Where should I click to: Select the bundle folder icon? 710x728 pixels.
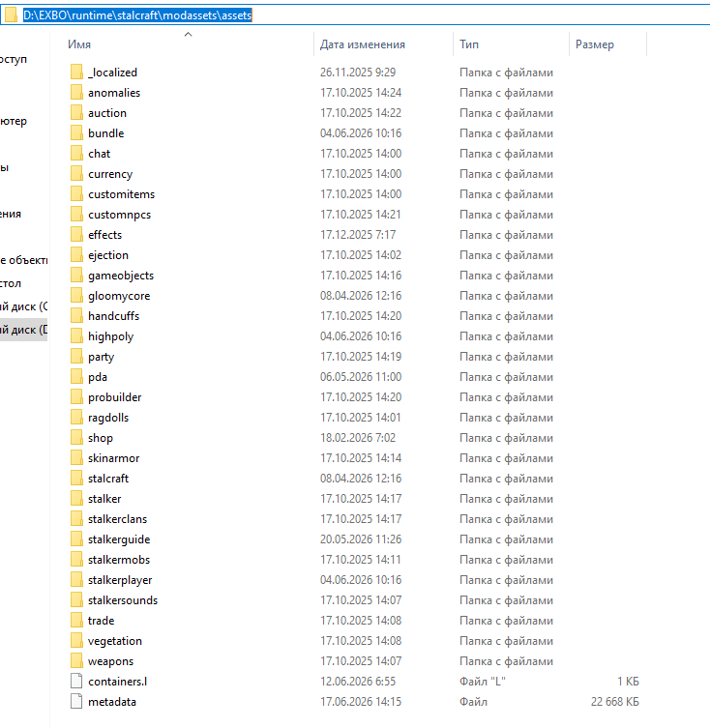click(76, 133)
